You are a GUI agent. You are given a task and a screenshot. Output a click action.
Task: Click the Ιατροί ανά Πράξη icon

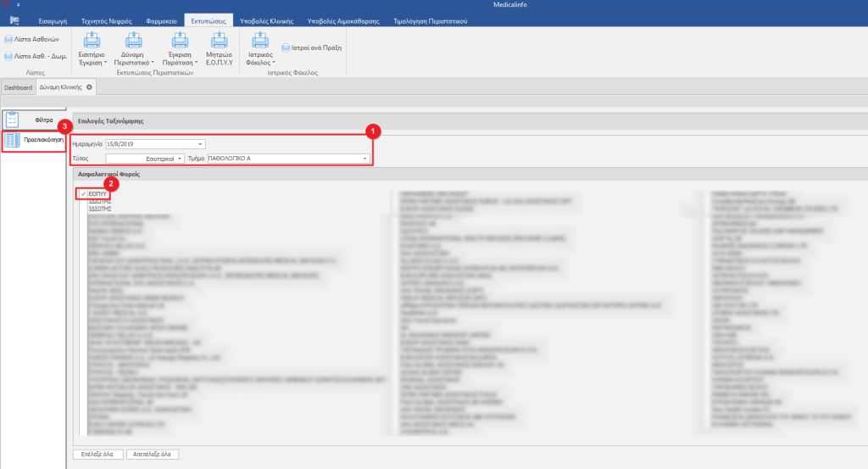[x=285, y=48]
